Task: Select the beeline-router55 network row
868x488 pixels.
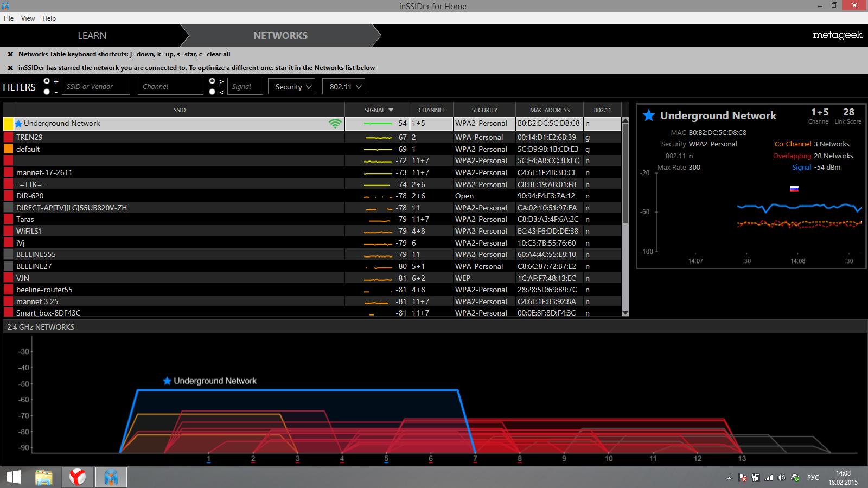Action: [312, 290]
